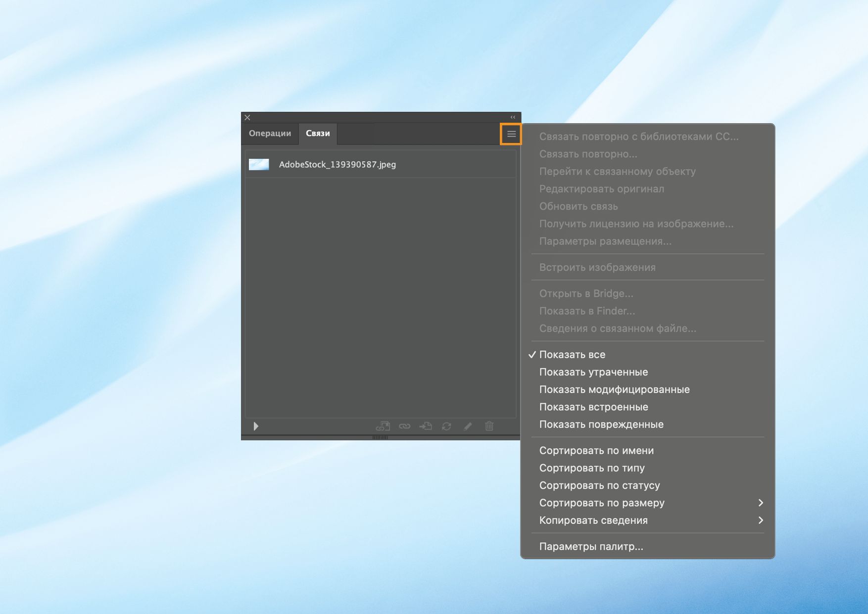868x614 pixels.
Task: Click the Relink from CC Libraries icon
Action: click(383, 426)
